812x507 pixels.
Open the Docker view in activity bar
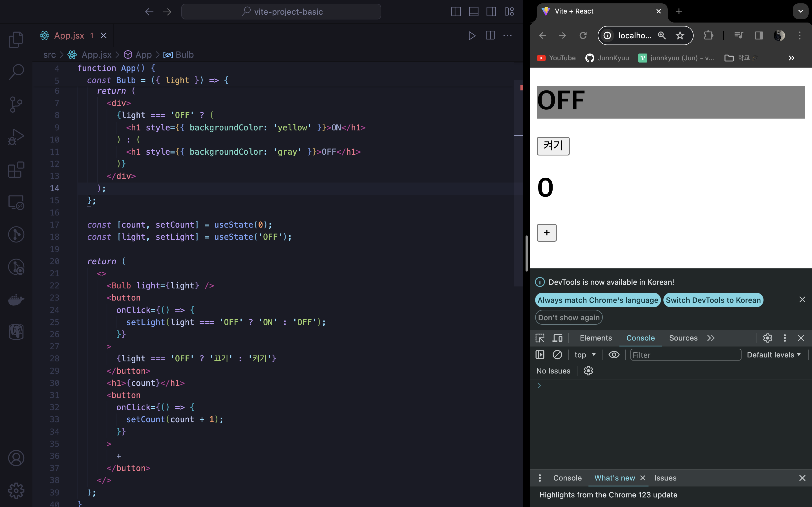[16, 299]
